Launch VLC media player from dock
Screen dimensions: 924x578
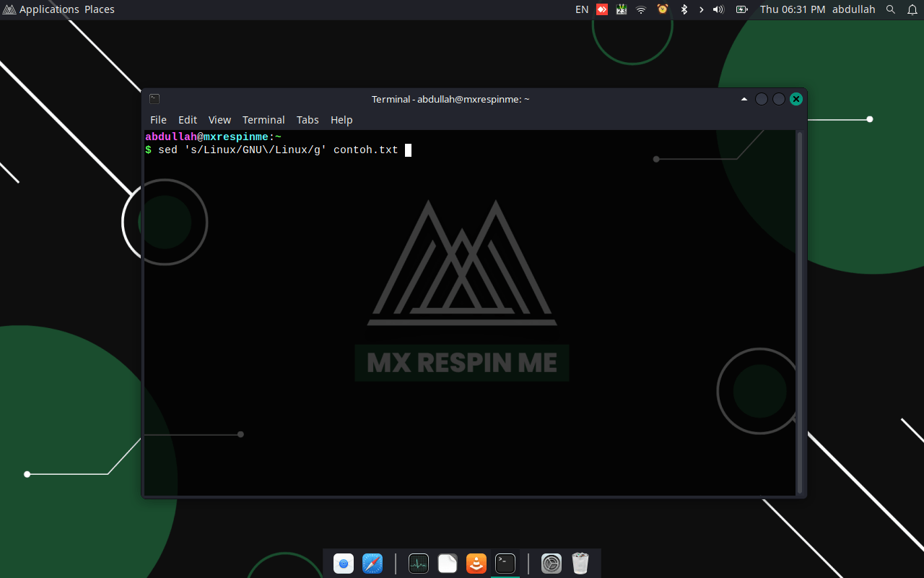pos(476,564)
